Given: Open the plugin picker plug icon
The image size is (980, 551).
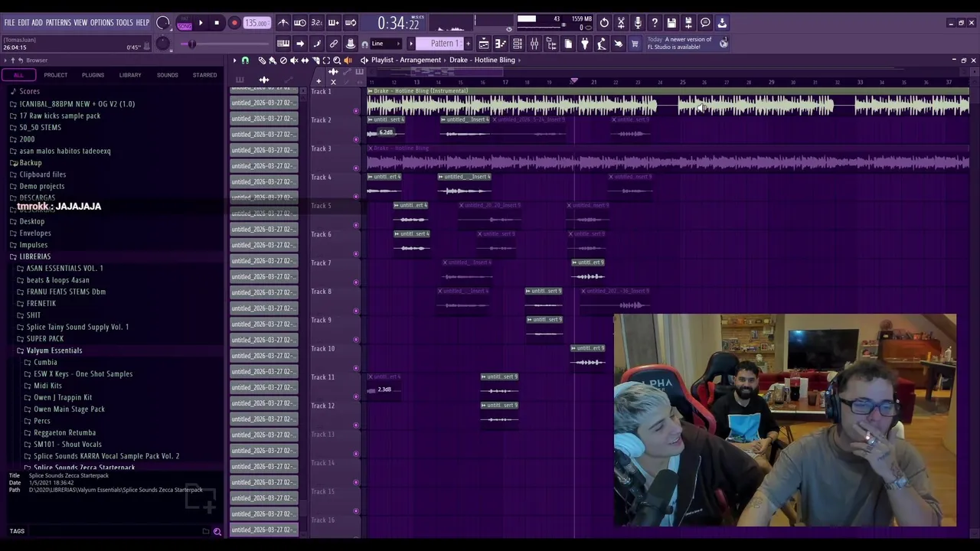Looking at the screenshot, I should click(585, 44).
